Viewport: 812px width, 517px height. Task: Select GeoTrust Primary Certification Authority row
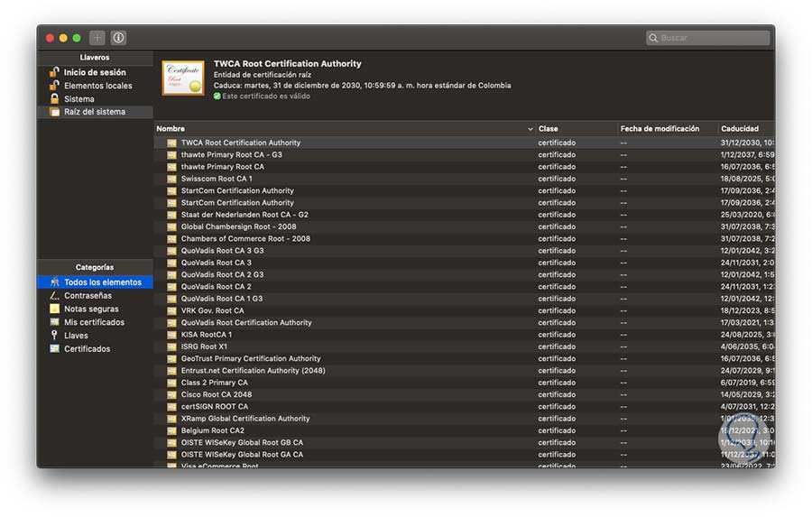tap(465, 358)
